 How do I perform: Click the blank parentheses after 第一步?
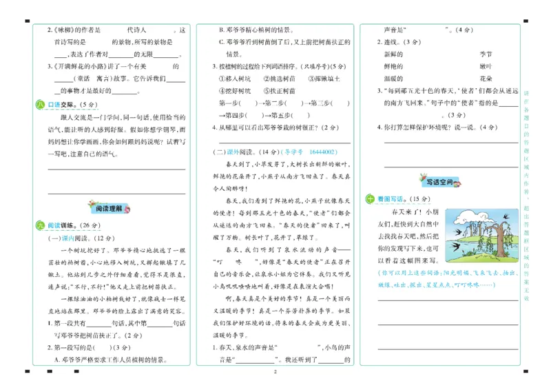[248, 103]
